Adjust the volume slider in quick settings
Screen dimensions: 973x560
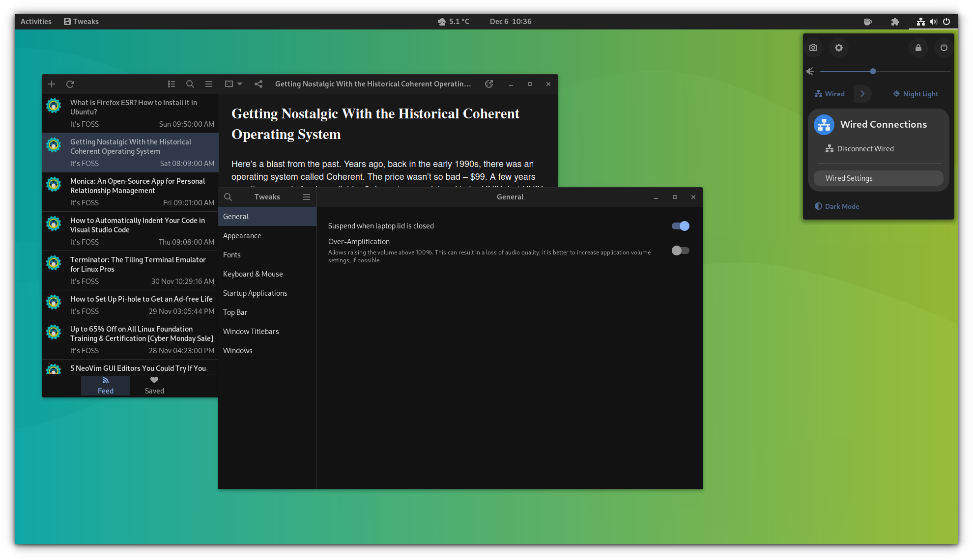pos(885,71)
